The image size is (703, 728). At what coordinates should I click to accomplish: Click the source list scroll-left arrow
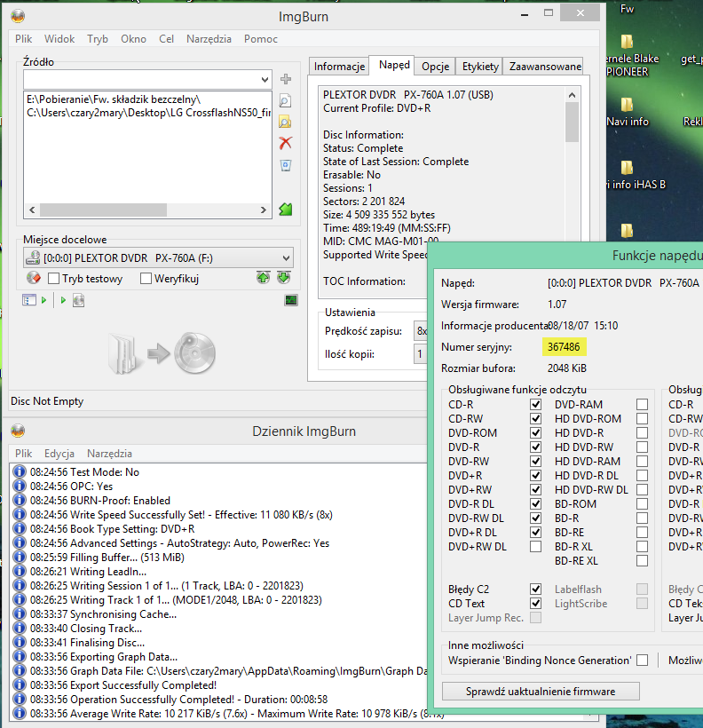click(32, 210)
